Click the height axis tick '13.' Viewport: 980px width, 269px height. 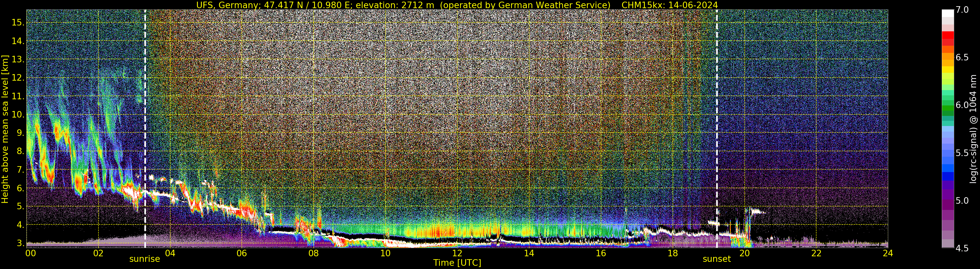[18, 60]
